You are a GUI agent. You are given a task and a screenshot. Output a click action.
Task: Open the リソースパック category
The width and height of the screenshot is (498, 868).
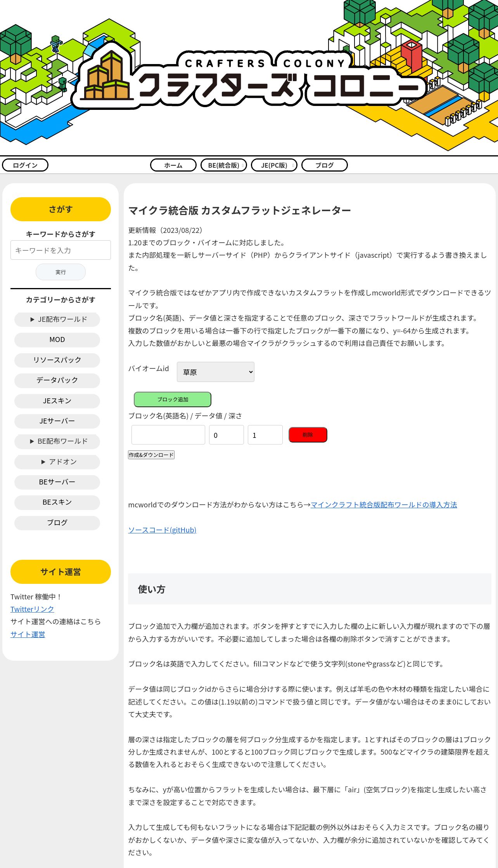57,360
